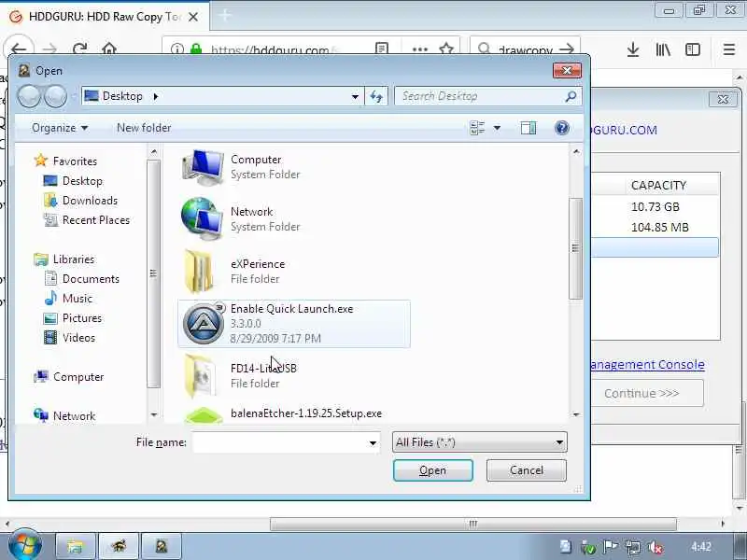Select Enable Quick Launch.exe file
Image resolution: width=747 pixels, height=560 pixels.
293,323
